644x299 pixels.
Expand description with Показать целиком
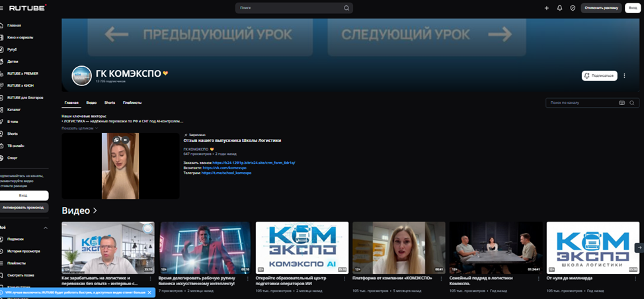point(80,128)
